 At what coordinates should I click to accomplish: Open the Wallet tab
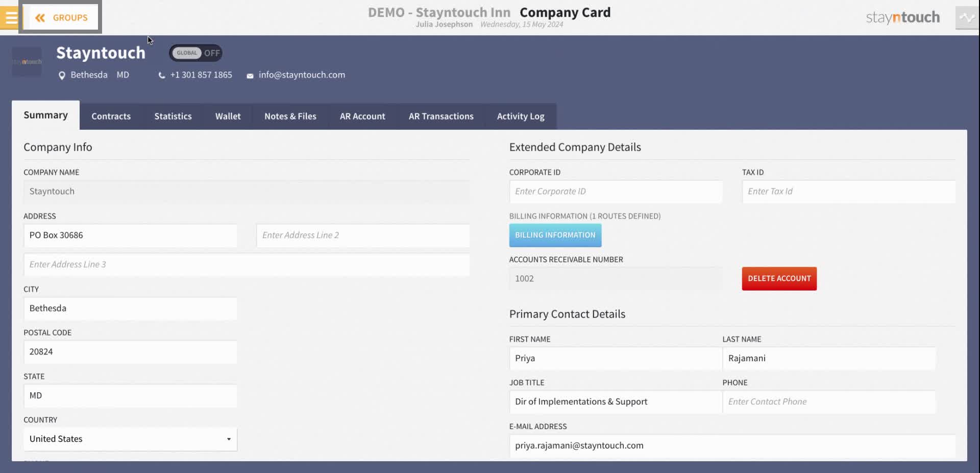point(228,116)
